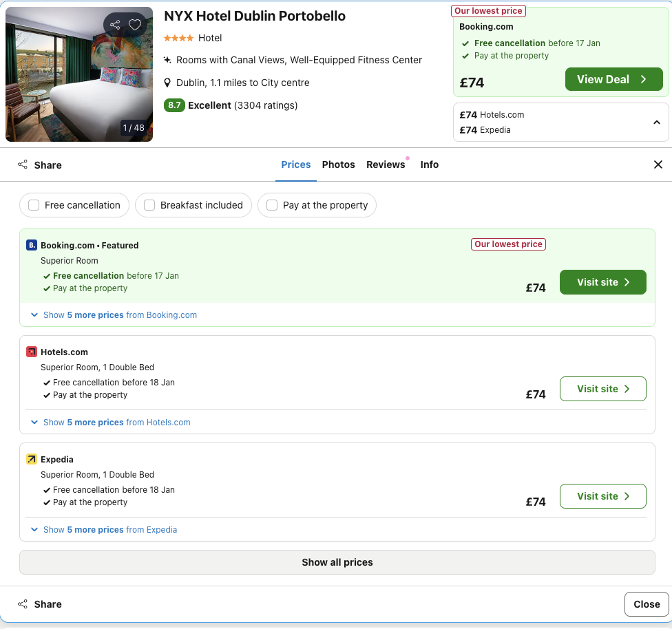Save hotel with heart icon on photo
Image resolution: width=672 pixels, height=629 pixels.
(135, 25)
